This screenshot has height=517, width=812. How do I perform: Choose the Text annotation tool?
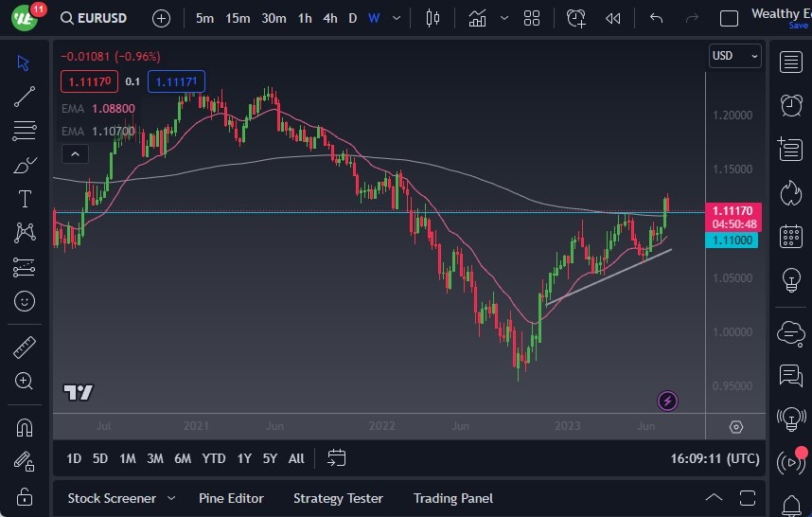25,199
